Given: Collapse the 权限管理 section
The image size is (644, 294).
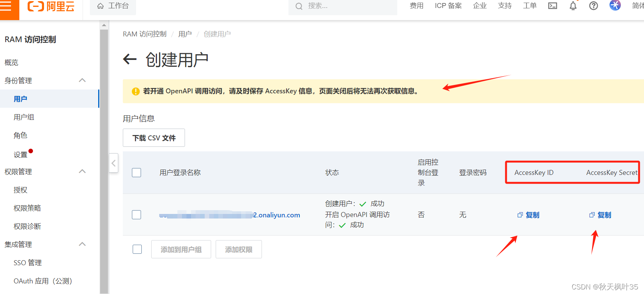Looking at the screenshot, I should (82, 171).
